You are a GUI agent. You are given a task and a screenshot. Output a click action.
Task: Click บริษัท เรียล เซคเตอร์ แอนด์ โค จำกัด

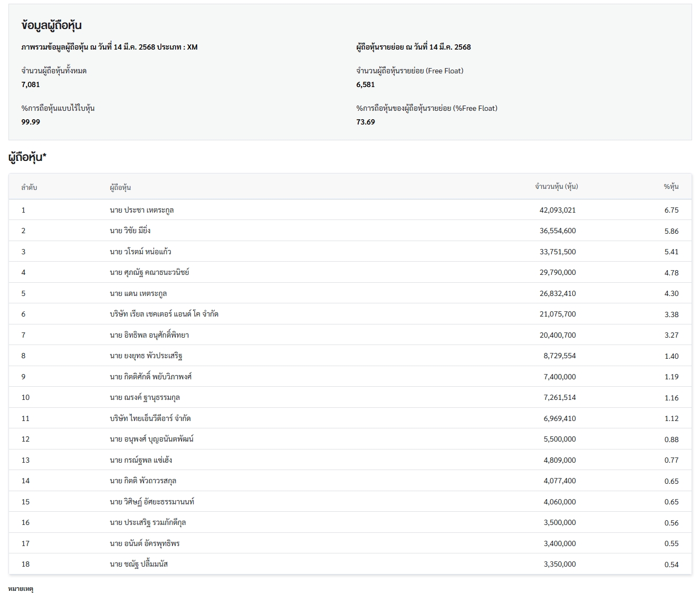click(164, 314)
